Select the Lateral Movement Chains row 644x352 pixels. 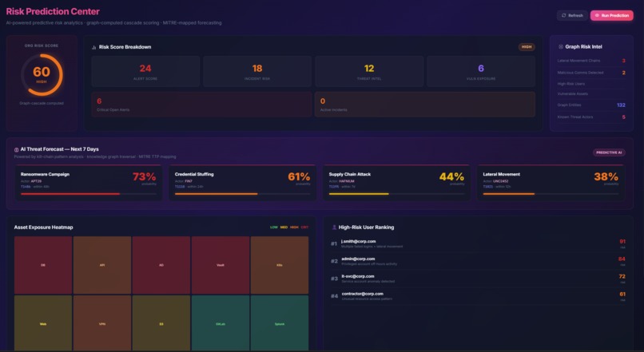[x=591, y=61]
